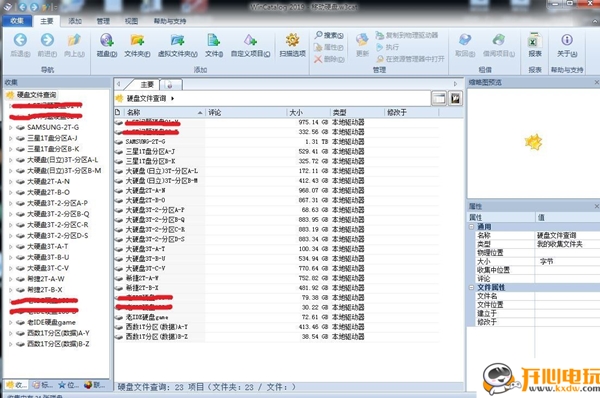Expand 大硬盘3T-2-分区B-Q tree node

click(11, 214)
